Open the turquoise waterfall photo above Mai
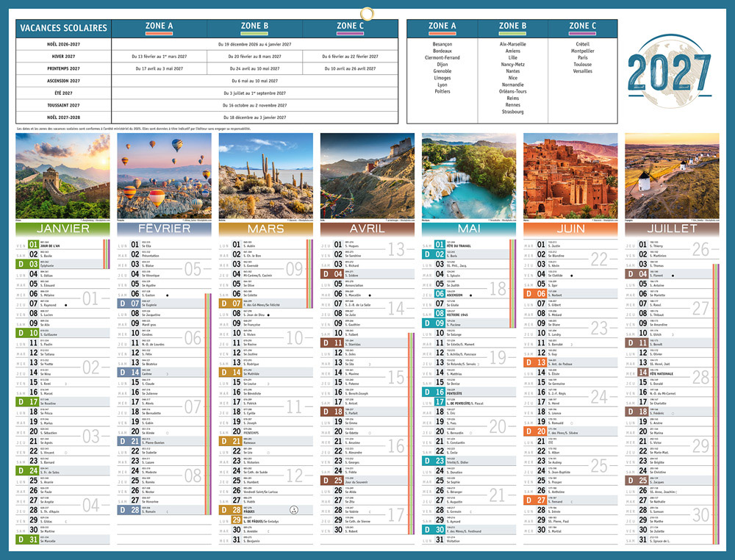This screenshot has width=735, height=560. coord(469,176)
